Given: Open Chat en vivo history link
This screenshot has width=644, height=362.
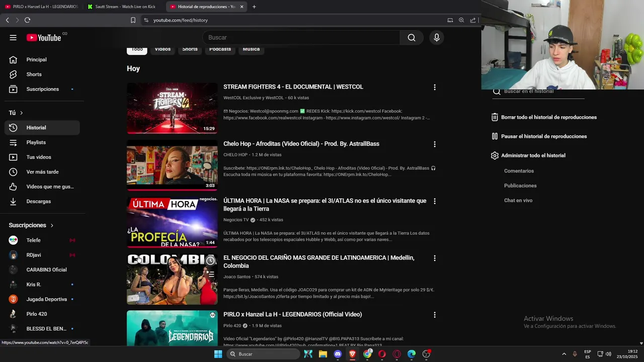Looking at the screenshot, I should click(518, 201).
